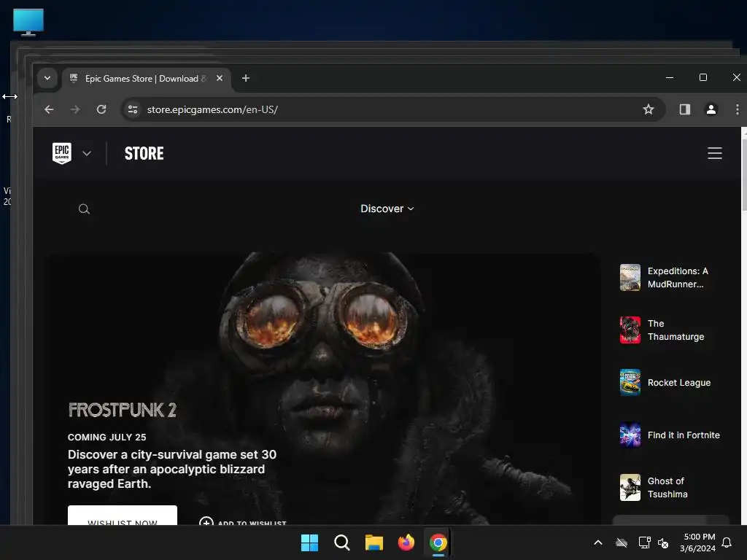Select Rocket League thumbnail
Image resolution: width=747 pixels, height=560 pixels.
click(630, 382)
